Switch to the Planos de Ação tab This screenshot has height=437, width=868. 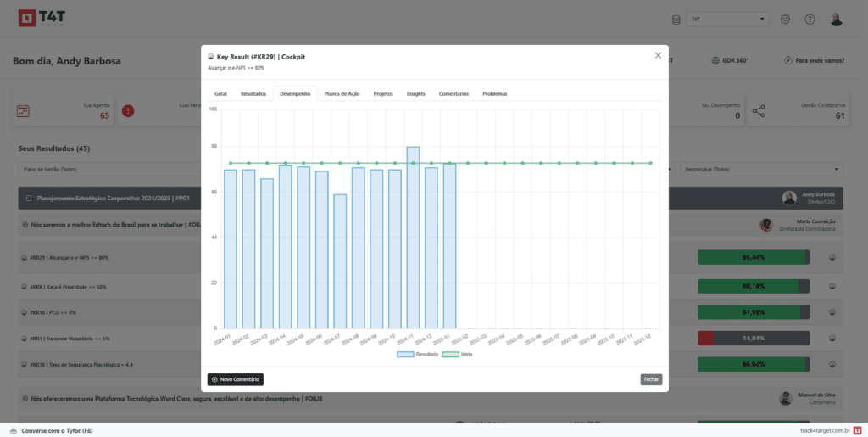tap(342, 93)
